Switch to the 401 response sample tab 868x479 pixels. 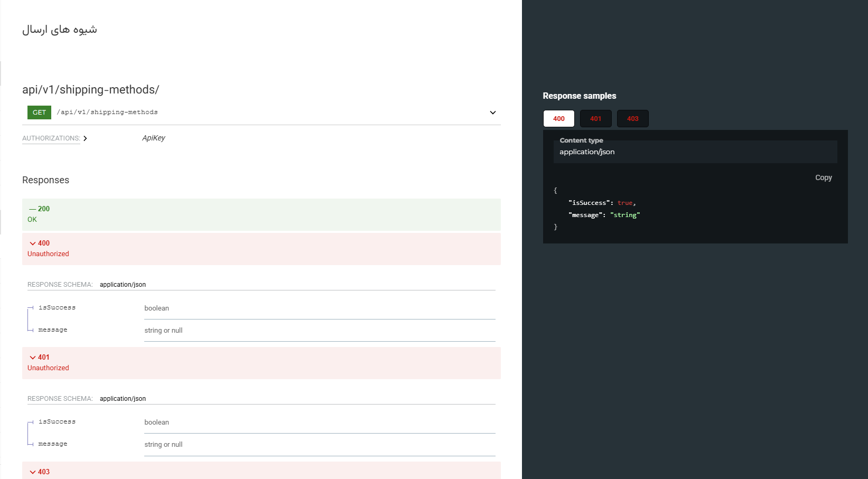(x=595, y=118)
